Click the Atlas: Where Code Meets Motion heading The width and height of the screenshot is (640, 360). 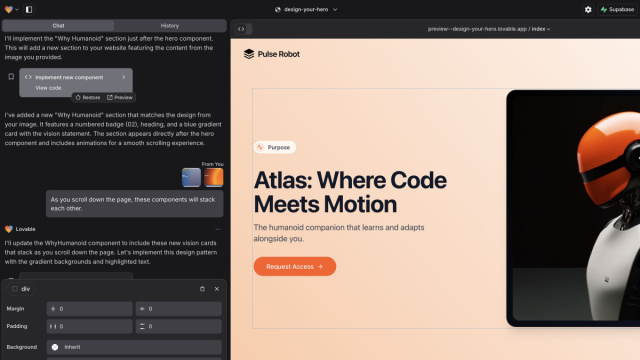coord(350,192)
